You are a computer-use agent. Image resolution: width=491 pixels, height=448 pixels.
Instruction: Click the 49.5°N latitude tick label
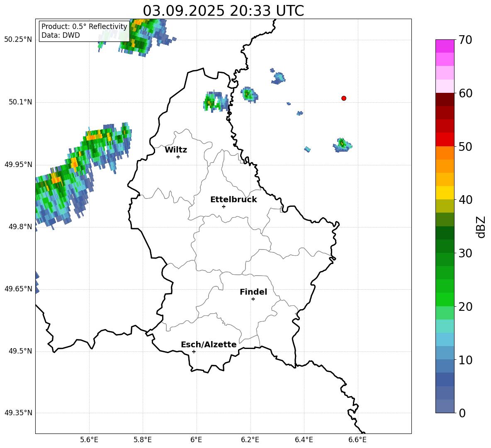click(x=18, y=351)
